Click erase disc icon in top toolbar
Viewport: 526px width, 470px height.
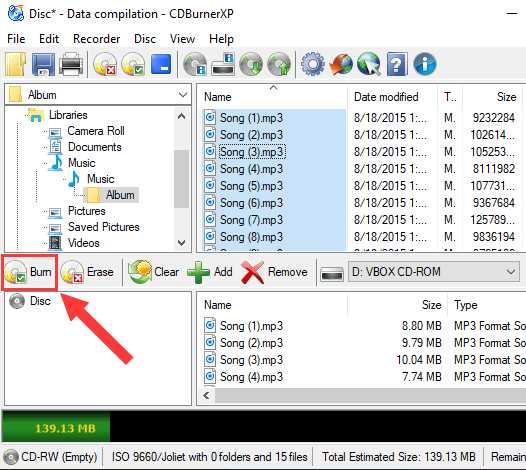[105, 64]
